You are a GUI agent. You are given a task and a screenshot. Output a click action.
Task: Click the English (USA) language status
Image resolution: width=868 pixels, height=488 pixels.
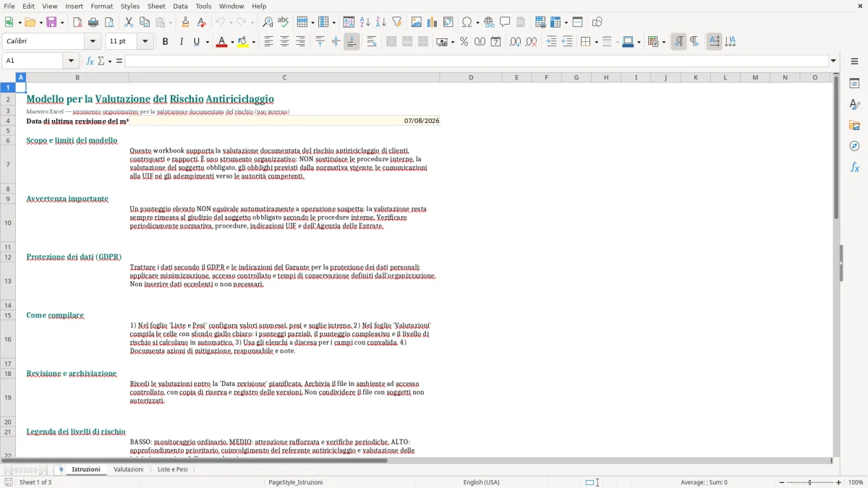click(x=482, y=482)
